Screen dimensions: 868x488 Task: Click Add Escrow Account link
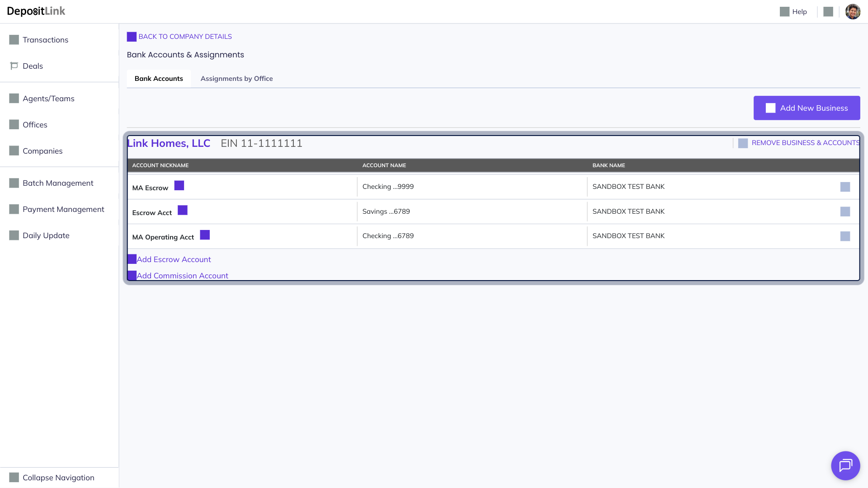174,259
